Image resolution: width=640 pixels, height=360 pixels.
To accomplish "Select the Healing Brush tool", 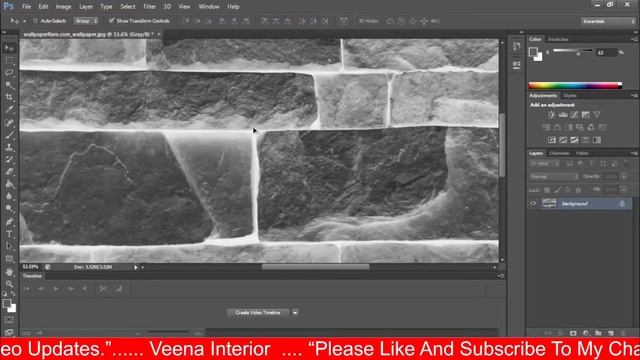I will 9,122.
